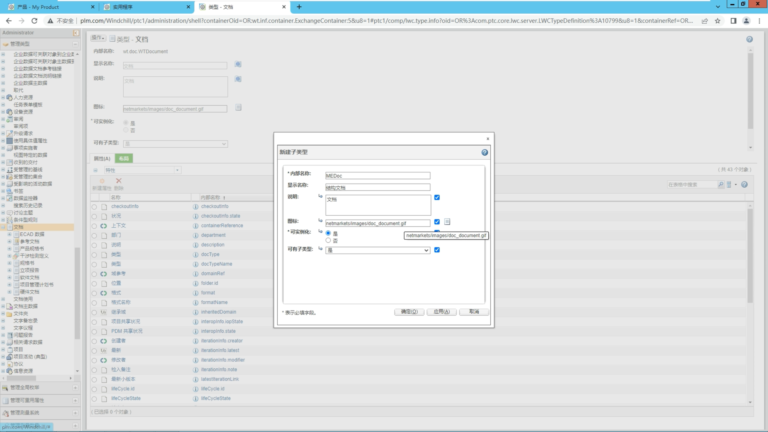Reload the page in the browser toolbar
This screenshot has width=768, height=432.
click(x=34, y=21)
